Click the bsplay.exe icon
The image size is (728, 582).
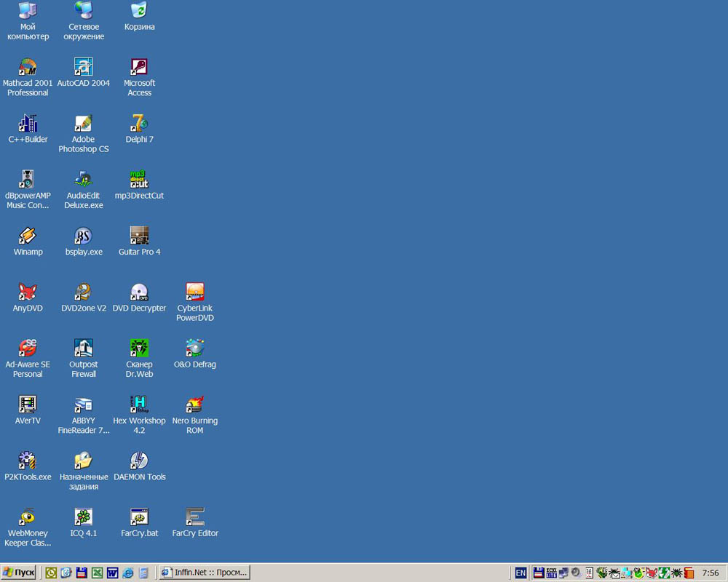click(84, 242)
